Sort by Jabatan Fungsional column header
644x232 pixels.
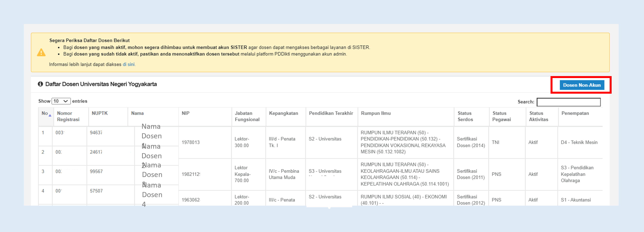pyautogui.click(x=249, y=116)
